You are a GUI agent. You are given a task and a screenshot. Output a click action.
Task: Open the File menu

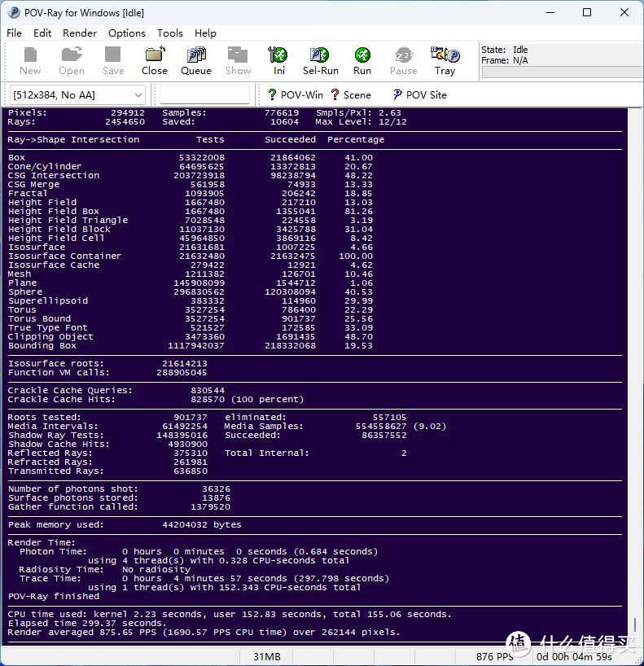(14, 33)
